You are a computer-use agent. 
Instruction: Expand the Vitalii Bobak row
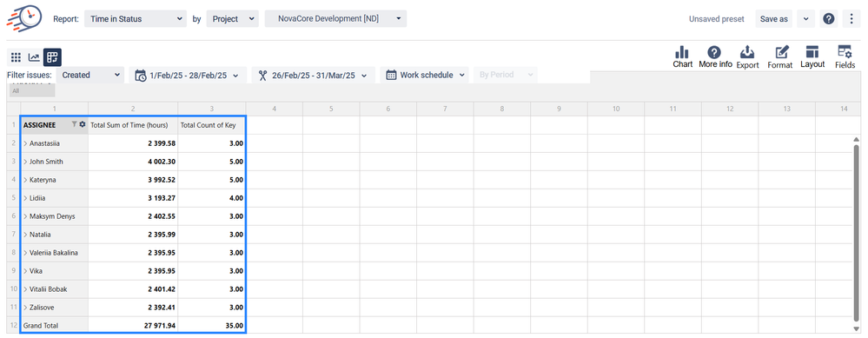tap(25, 289)
